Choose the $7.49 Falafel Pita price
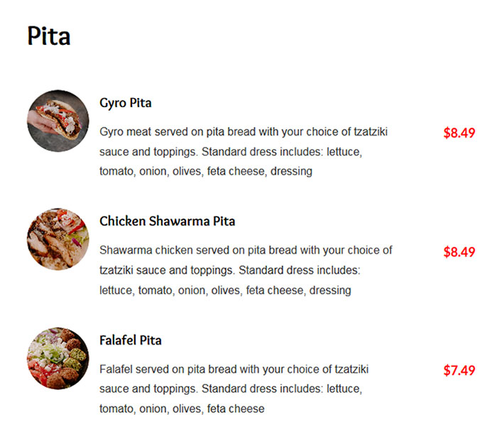The image size is (497, 448). pyautogui.click(x=459, y=371)
